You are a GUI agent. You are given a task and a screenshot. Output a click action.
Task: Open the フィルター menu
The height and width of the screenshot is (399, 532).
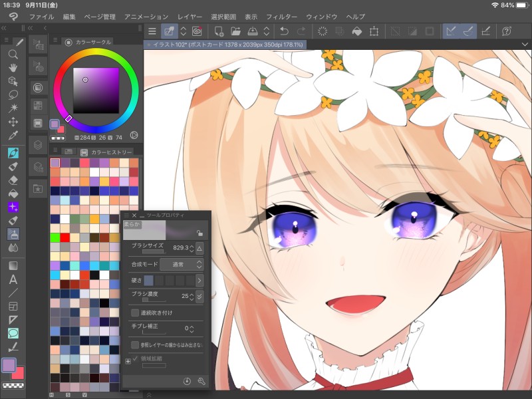coord(281,17)
